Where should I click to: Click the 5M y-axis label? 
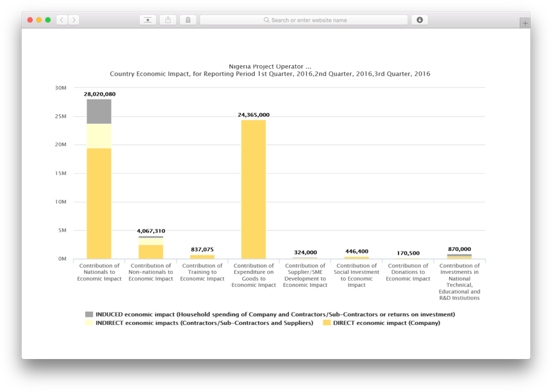[x=62, y=230]
